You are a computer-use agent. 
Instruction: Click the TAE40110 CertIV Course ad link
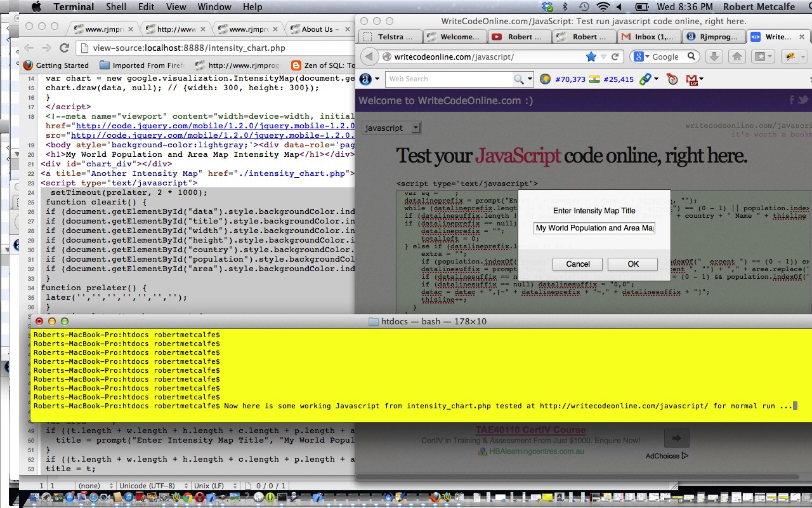pos(530,430)
